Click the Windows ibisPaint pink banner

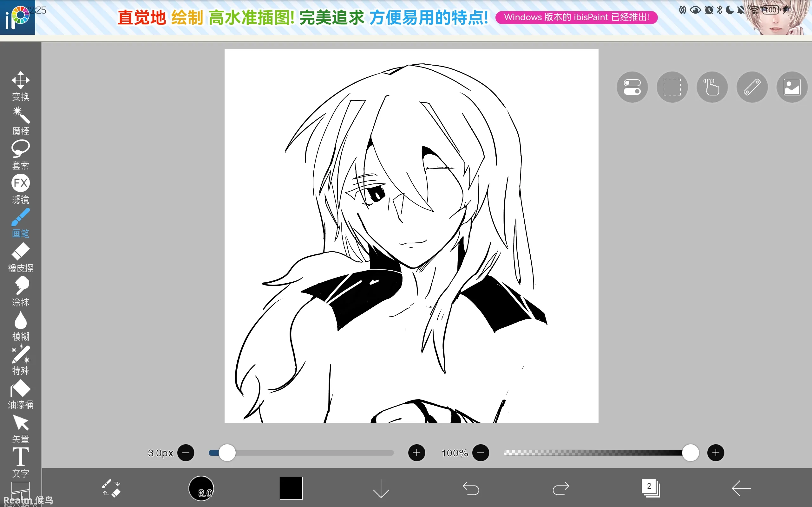[576, 17]
